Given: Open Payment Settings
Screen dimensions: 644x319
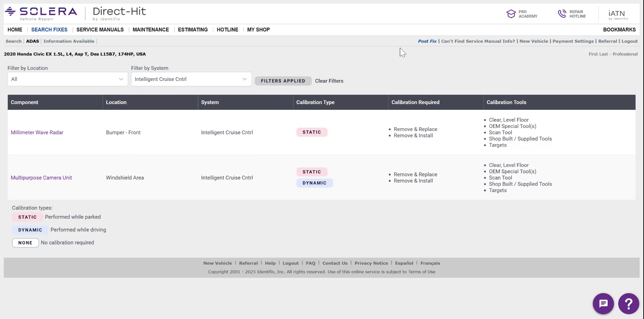Looking at the screenshot, I should coord(573,41).
